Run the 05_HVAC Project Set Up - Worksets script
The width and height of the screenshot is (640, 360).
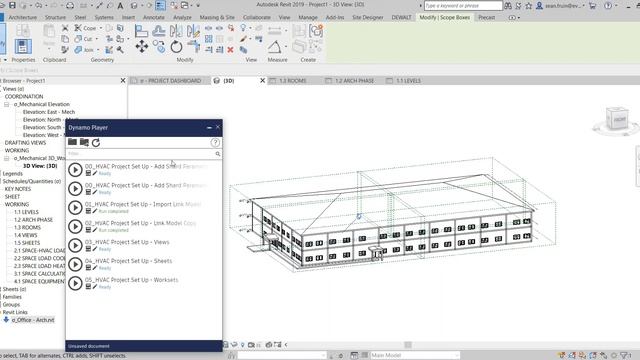pos(75,283)
